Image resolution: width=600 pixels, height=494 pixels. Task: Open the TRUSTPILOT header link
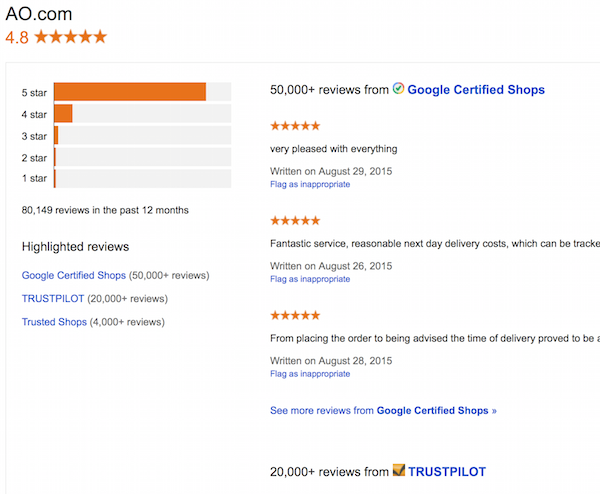[x=447, y=471]
